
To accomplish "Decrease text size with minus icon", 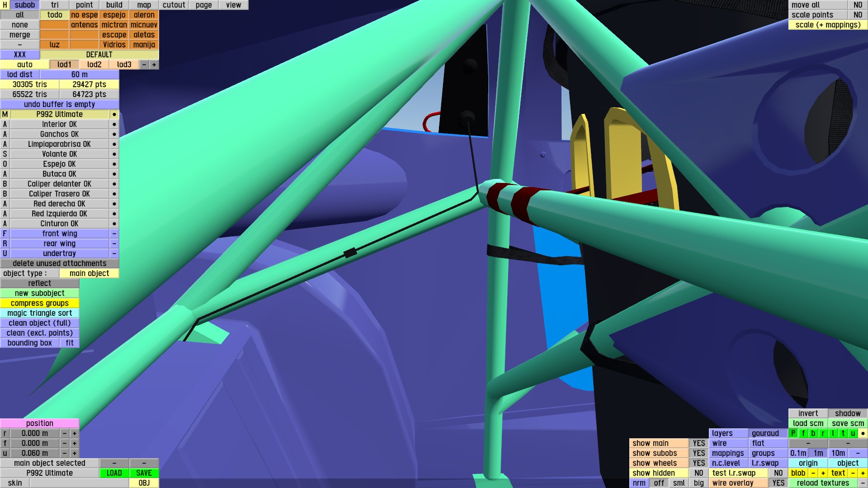I will [853, 473].
